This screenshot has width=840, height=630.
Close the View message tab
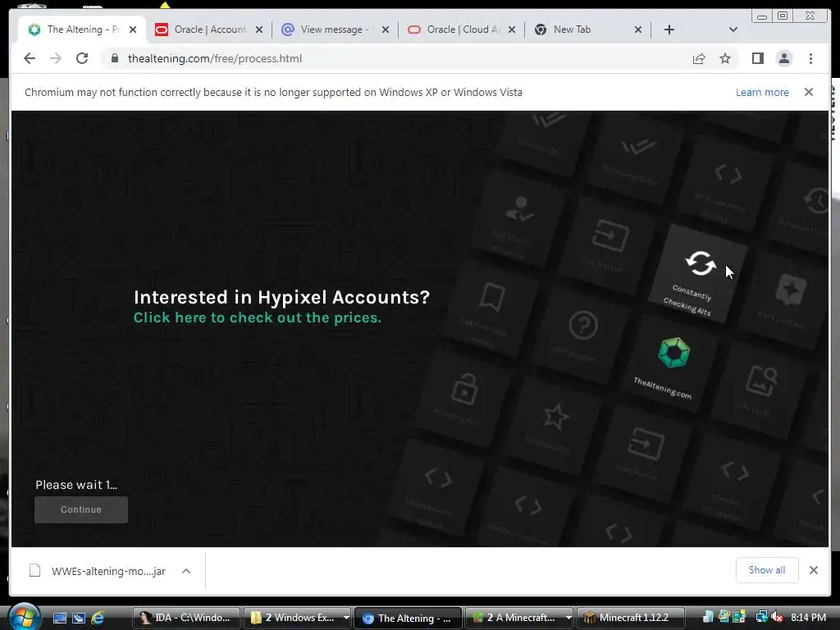[386, 30]
